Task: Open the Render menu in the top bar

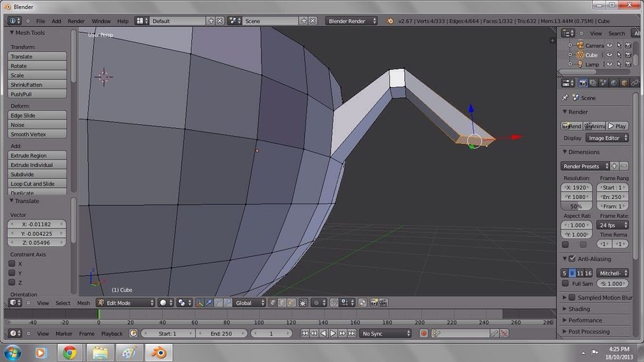Action: [76, 21]
